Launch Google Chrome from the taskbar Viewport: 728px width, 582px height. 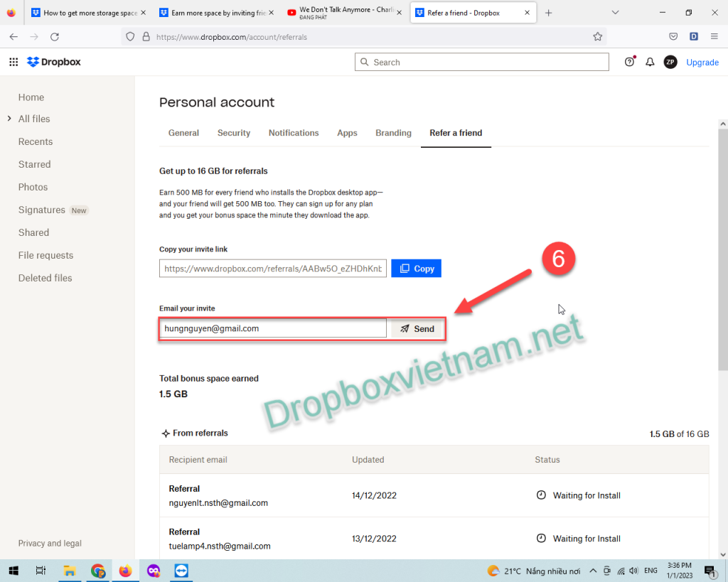97,571
